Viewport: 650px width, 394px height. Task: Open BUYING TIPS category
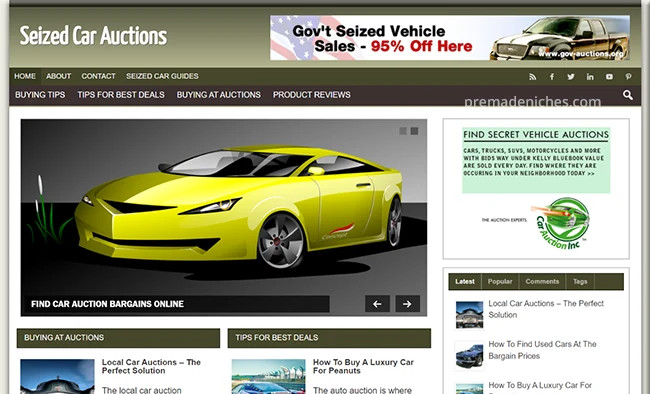[40, 95]
